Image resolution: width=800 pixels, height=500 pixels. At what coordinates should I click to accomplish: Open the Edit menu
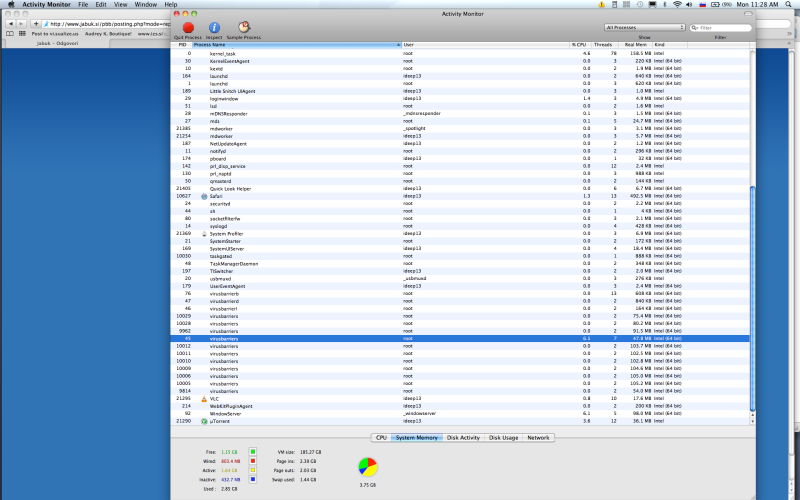pos(101,4)
